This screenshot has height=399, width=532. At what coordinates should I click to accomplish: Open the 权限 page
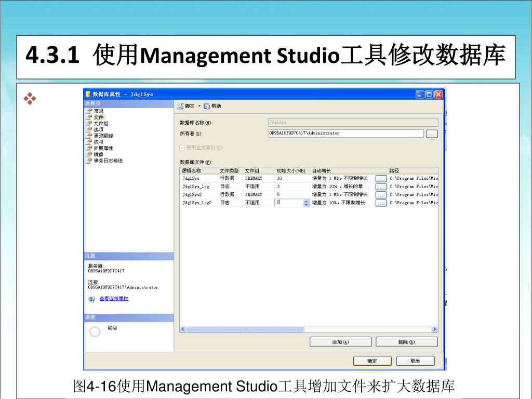tap(98, 142)
